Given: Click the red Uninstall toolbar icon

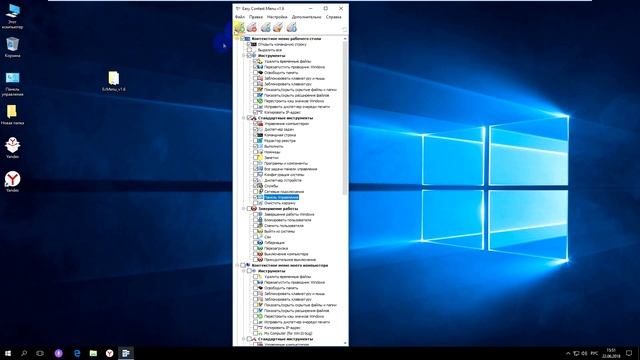Looking at the screenshot, I should point(252,27).
